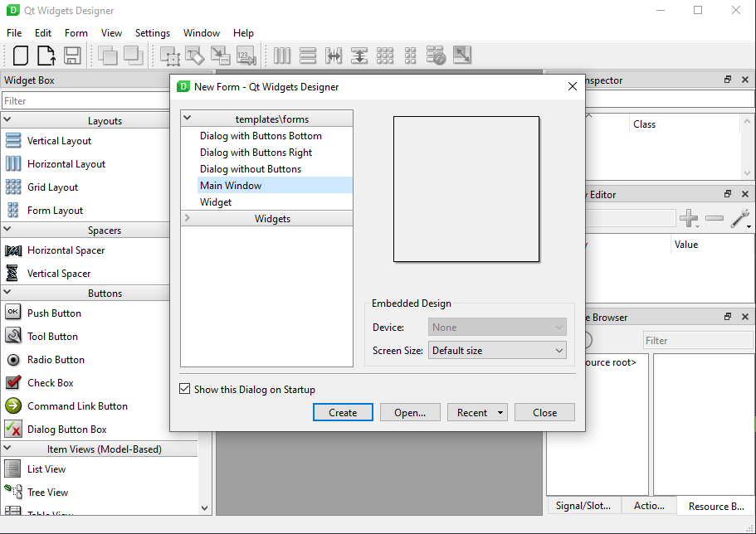Image resolution: width=756 pixels, height=534 pixels.
Task: Activate the Edit Tab Order icon
Action: click(x=246, y=56)
